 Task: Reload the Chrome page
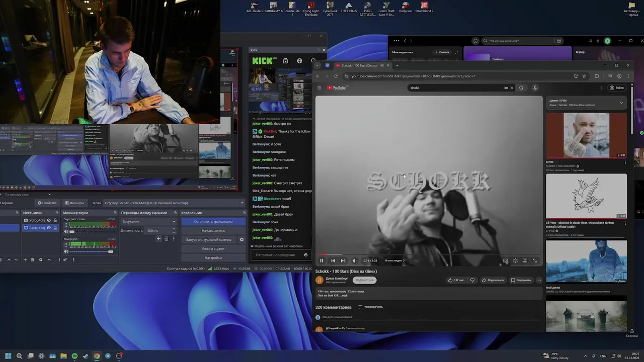(336, 76)
